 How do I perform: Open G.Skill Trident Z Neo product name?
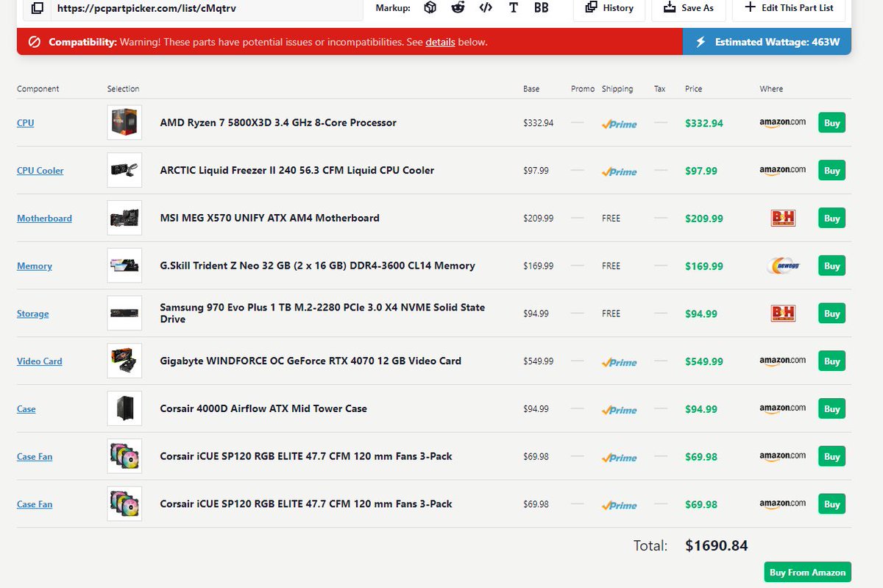click(x=318, y=266)
